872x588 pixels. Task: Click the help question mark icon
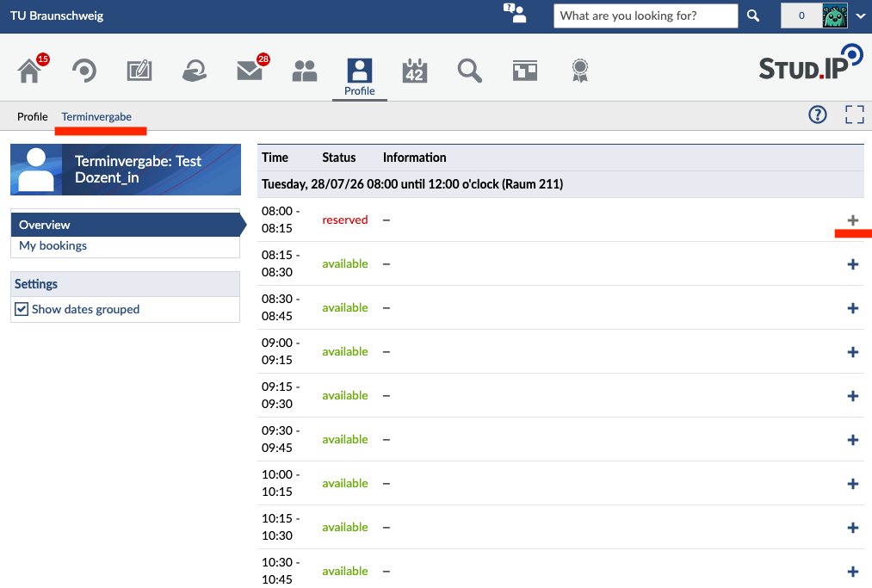(817, 115)
